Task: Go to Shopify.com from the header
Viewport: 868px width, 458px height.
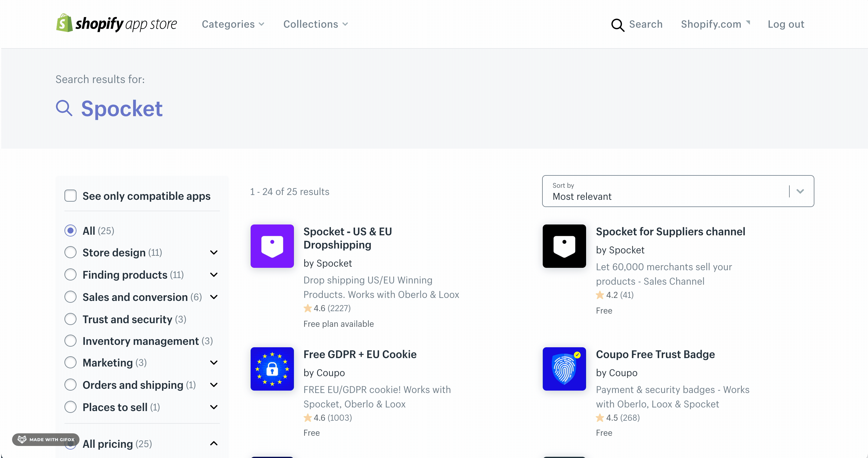Action: tap(711, 24)
